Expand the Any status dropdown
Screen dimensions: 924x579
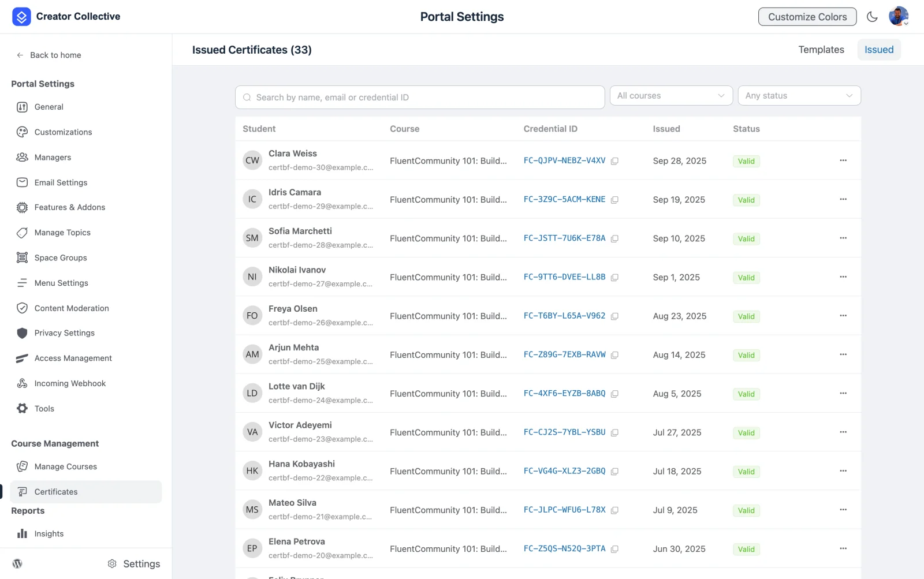pyautogui.click(x=799, y=96)
